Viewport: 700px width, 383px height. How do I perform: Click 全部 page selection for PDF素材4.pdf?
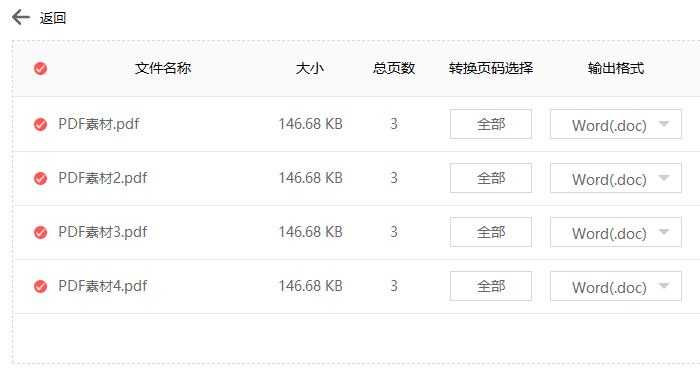(491, 286)
